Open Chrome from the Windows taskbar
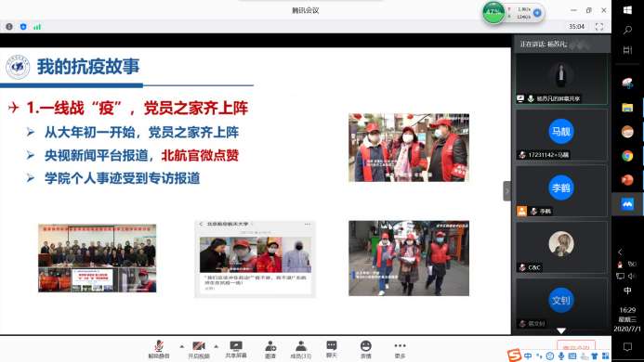The image size is (644, 362). tap(627, 156)
